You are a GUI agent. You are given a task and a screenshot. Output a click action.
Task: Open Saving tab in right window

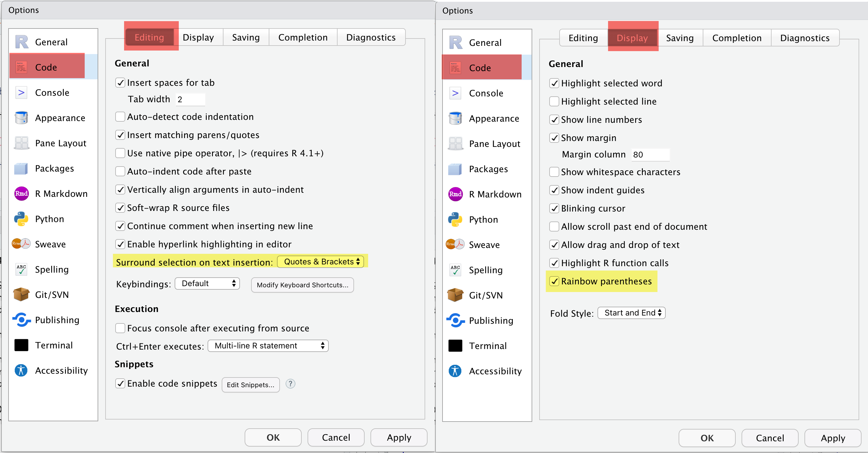point(680,38)
